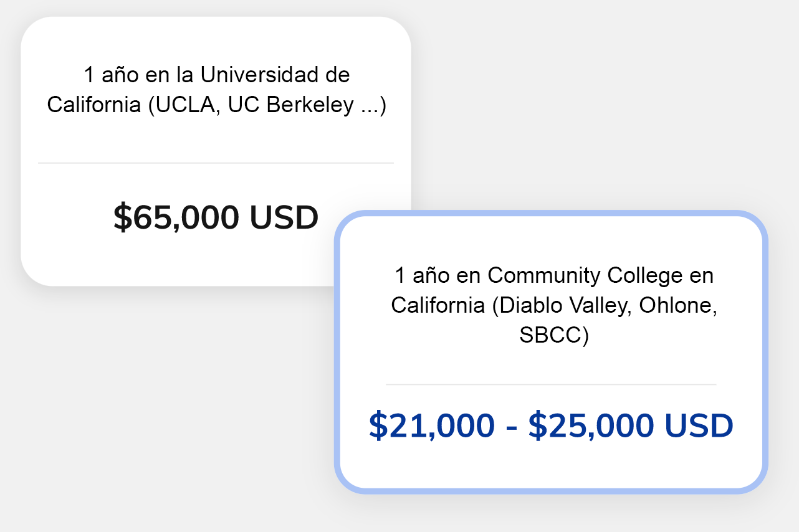The height and width of the screenshot is (532, 799).
Task: Click the $21,000 - $25,000 USD price range
Action: (x=551, y=426)
